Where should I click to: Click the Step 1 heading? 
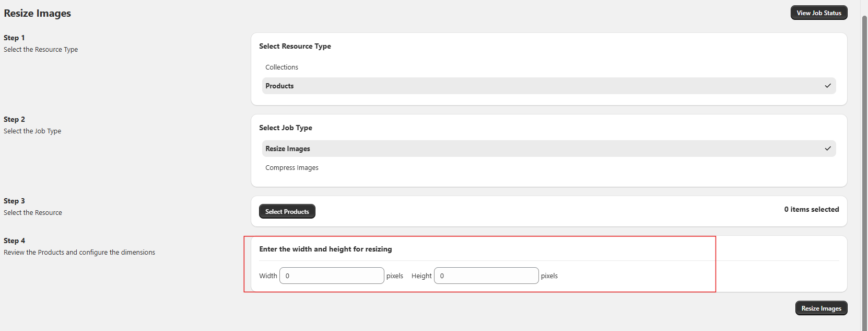pos(14,38)
